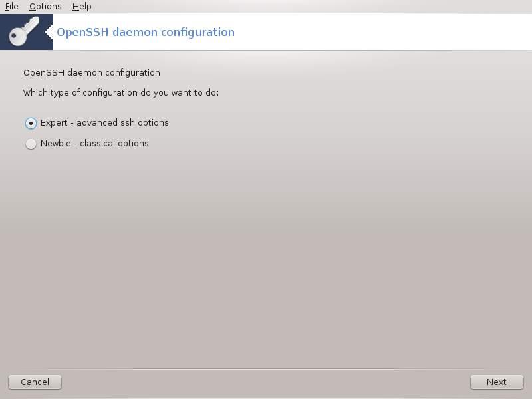
Task: Open the Help menu
Action: point(82,7)
